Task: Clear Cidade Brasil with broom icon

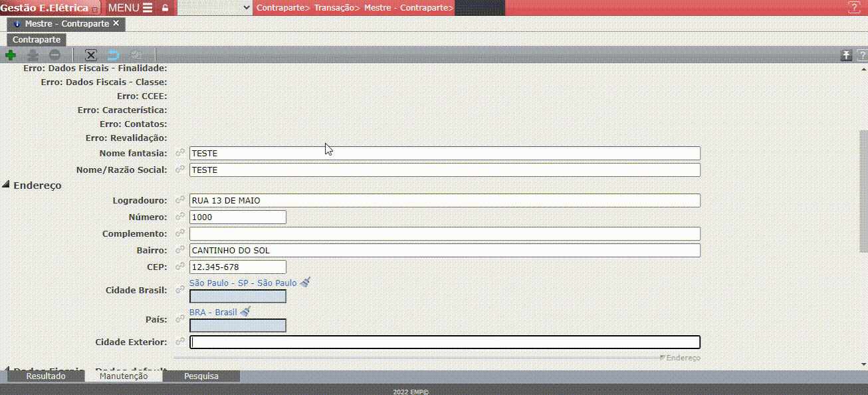Action: coord(305,283)
